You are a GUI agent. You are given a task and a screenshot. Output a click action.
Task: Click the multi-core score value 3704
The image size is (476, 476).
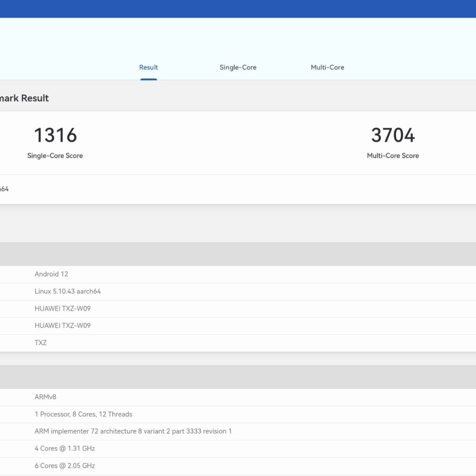click(393, 135)
